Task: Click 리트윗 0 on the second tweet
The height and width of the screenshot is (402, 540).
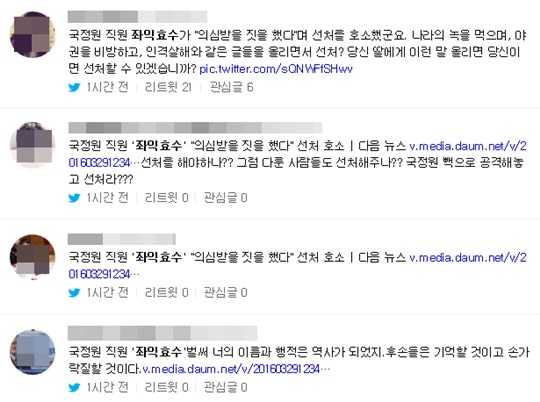Action: 166,198
